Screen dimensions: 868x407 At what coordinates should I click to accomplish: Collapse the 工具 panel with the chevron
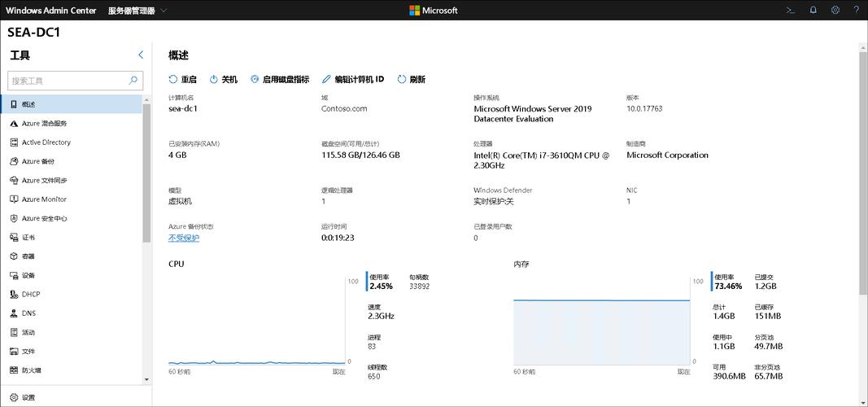(x=141, y=55)
